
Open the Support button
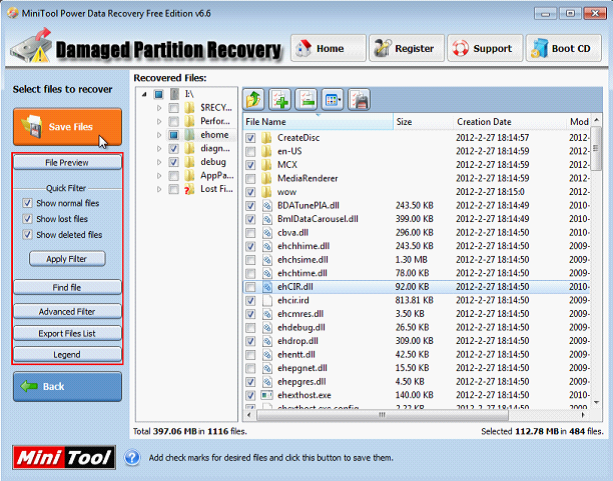point(485,48)
